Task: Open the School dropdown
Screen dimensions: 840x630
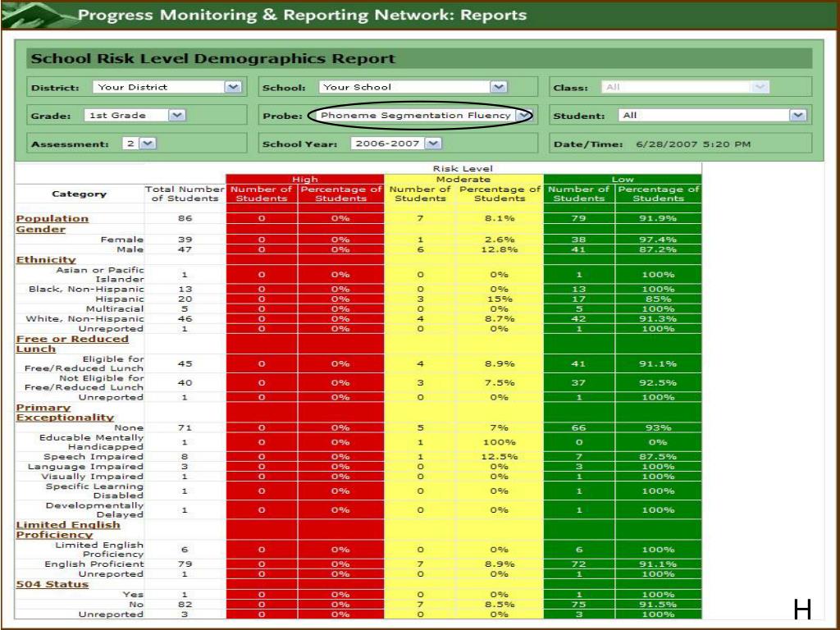Action: 413,87
